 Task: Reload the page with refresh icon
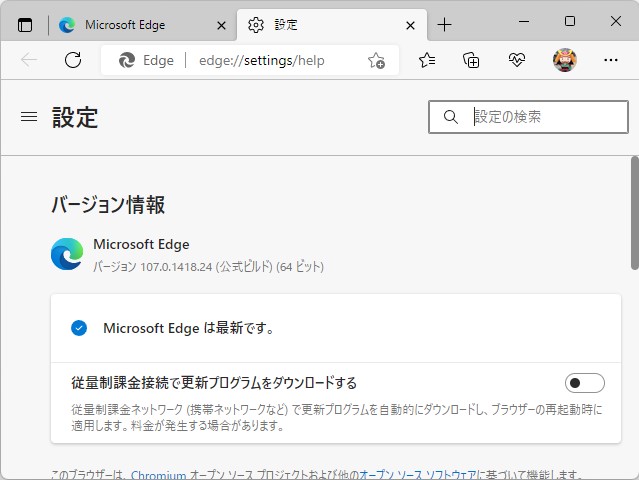73,60
